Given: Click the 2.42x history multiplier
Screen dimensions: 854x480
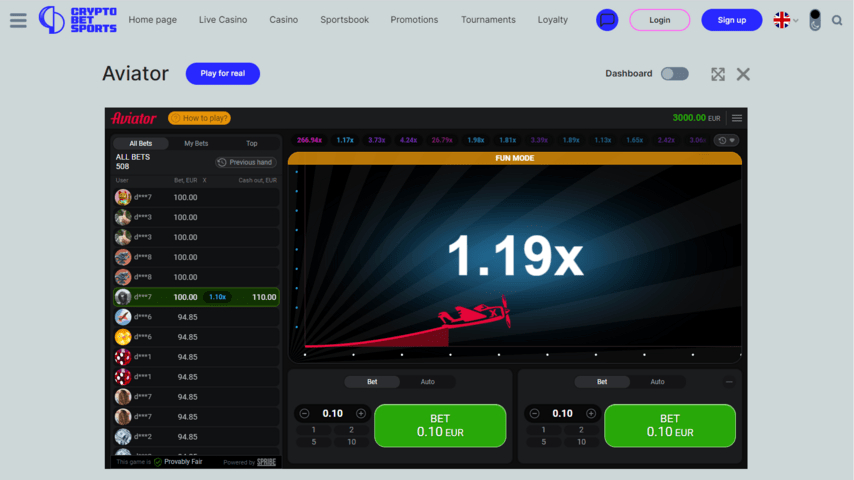Looking at the screenshot, I should pos(666,141).
